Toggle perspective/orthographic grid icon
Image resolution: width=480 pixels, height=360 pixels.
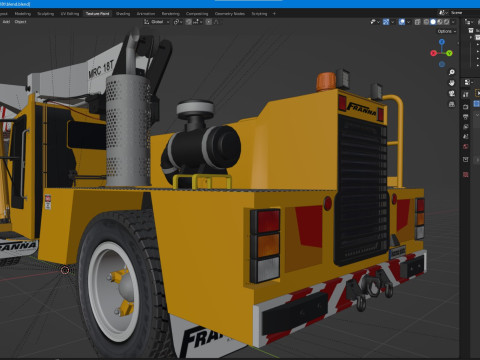coord(452,104)
